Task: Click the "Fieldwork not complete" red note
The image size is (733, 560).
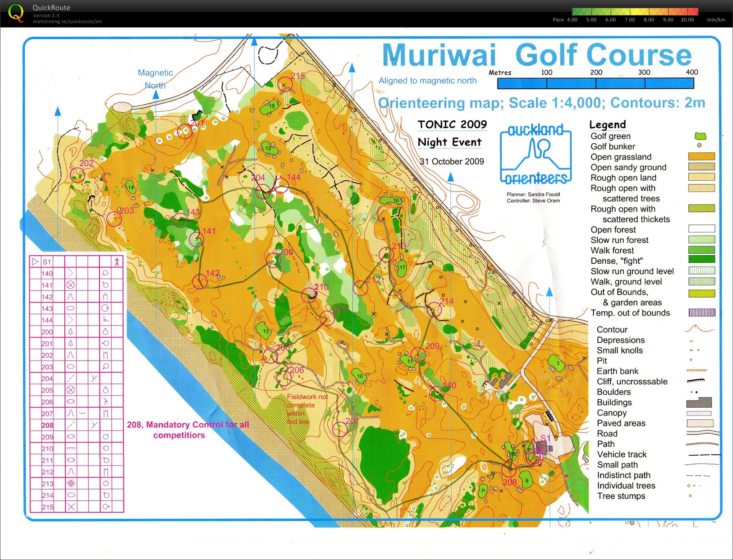Action: (307, 409)
